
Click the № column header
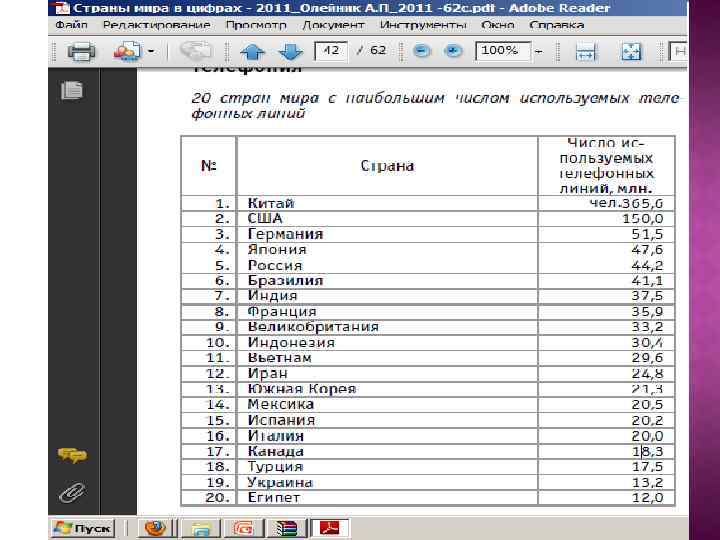[209, 166]
